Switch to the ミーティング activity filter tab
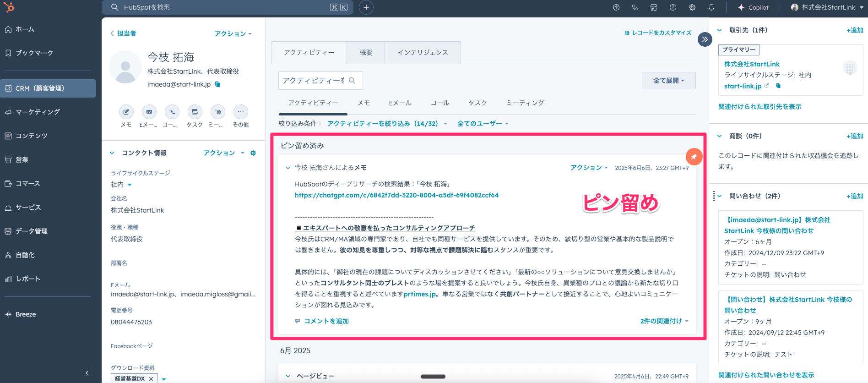The image size is (868, 383). pyautogui.click(x=525, y=103)
